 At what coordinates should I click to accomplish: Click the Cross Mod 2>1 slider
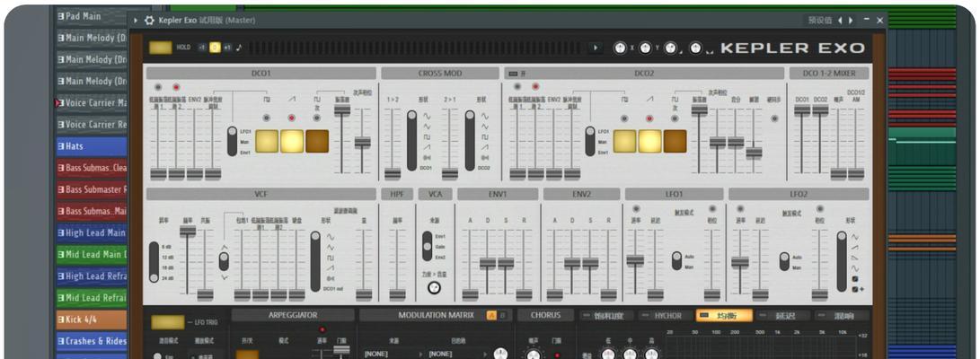click(x=450, y=173)
